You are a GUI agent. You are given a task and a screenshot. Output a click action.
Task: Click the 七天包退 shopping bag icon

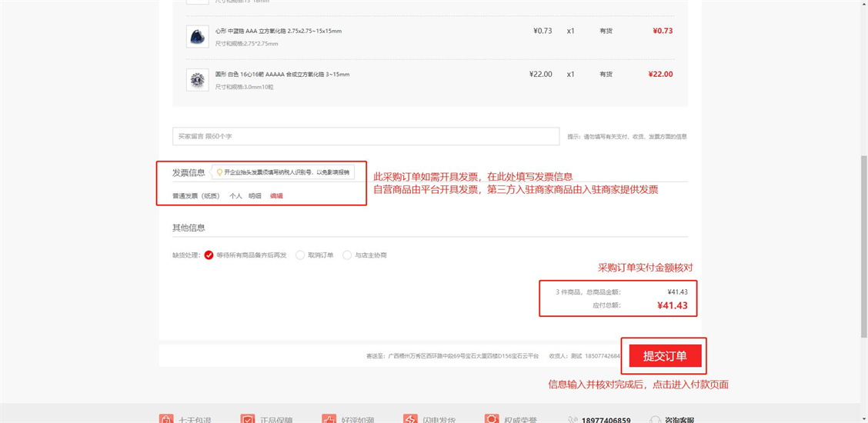[x=165, y=419]
